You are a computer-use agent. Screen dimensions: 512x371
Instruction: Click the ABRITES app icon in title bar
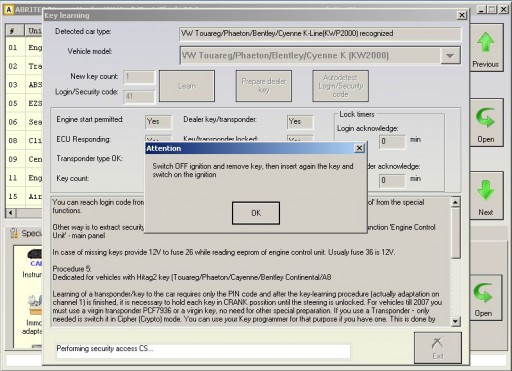pos(9,10)
